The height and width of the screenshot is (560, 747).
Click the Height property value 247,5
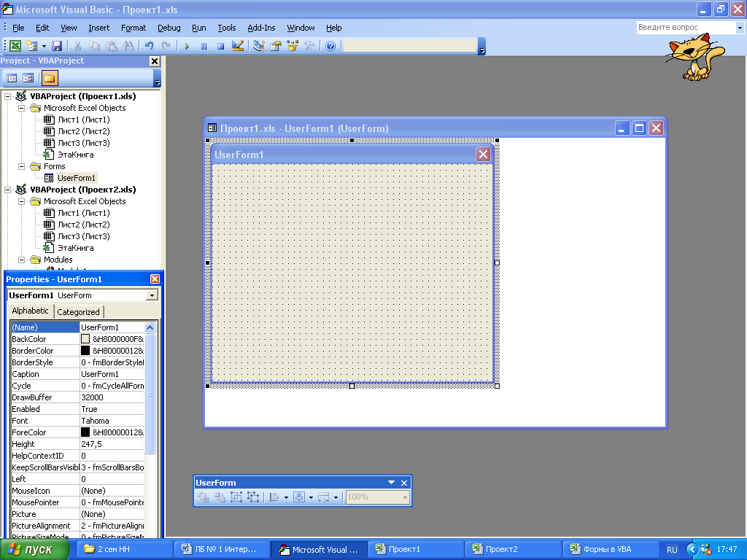pos(112,444)
